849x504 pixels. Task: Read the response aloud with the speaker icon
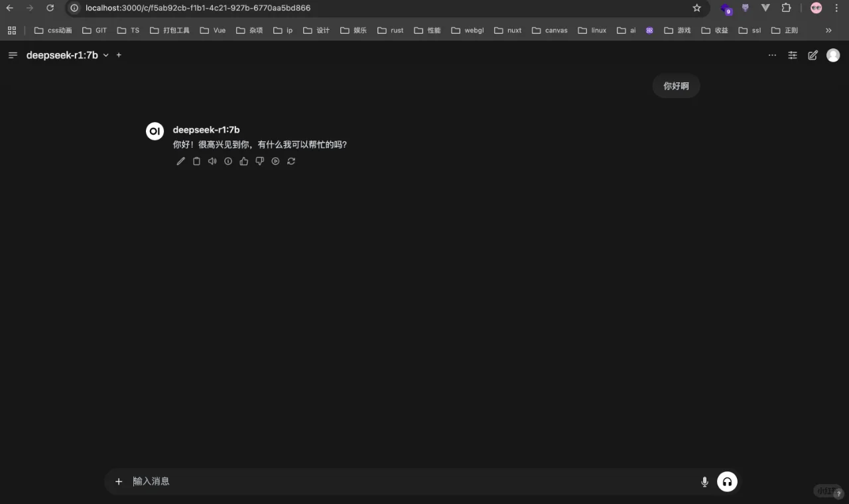[x=212, y=161]
